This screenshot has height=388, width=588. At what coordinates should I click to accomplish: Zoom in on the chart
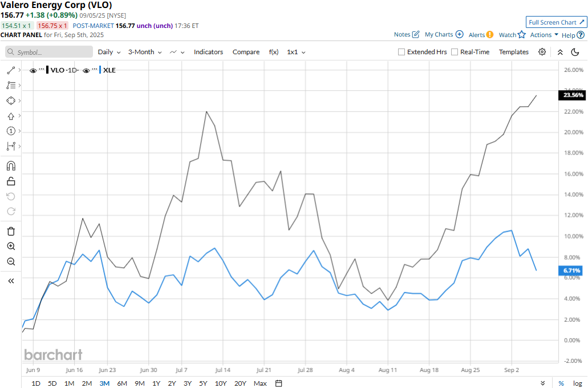coord(11,246)
